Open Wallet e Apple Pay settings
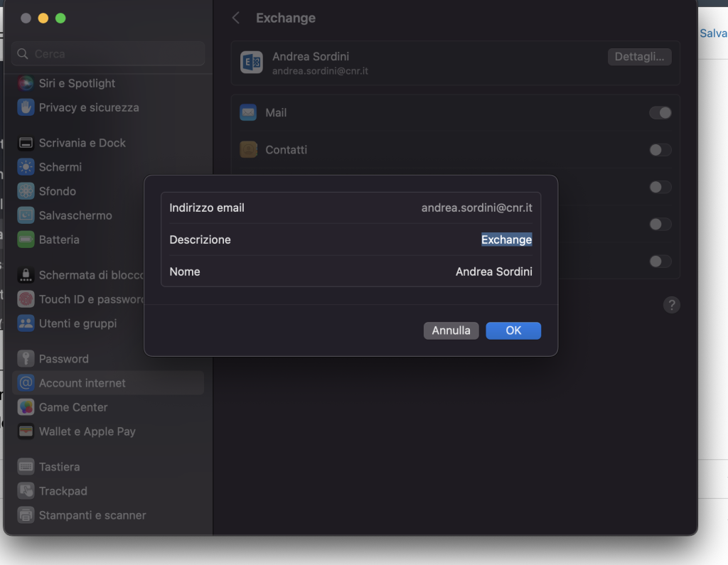The image size is (728, 565). (87, 431)
